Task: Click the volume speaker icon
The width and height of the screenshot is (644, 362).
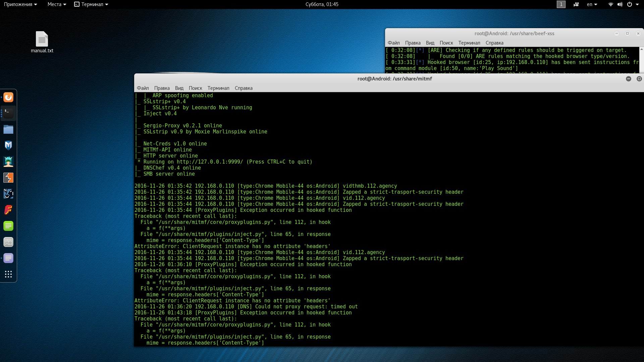Action: pos(620,4)
